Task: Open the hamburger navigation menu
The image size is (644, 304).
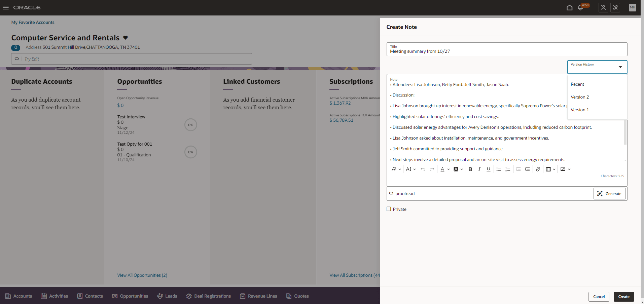Action: pos(6,7)
